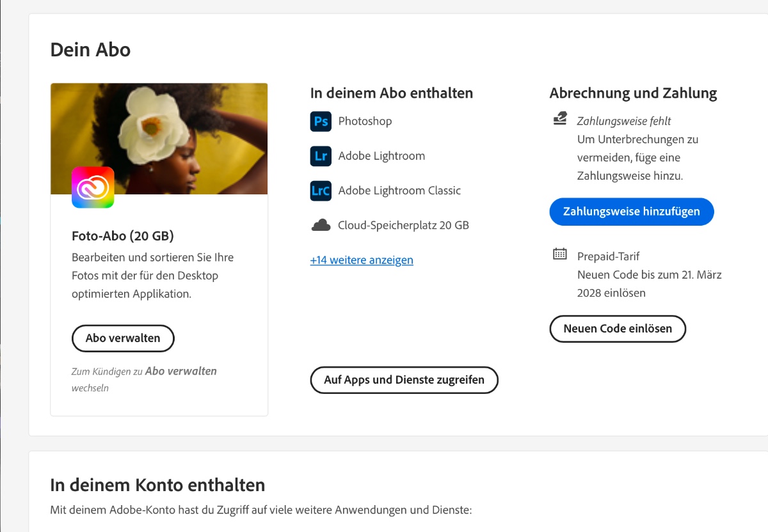Screen dimensions: 768x532
Task: Click the Cloud-Speicherplatz 20 GB label
Action: pos(403,225)
